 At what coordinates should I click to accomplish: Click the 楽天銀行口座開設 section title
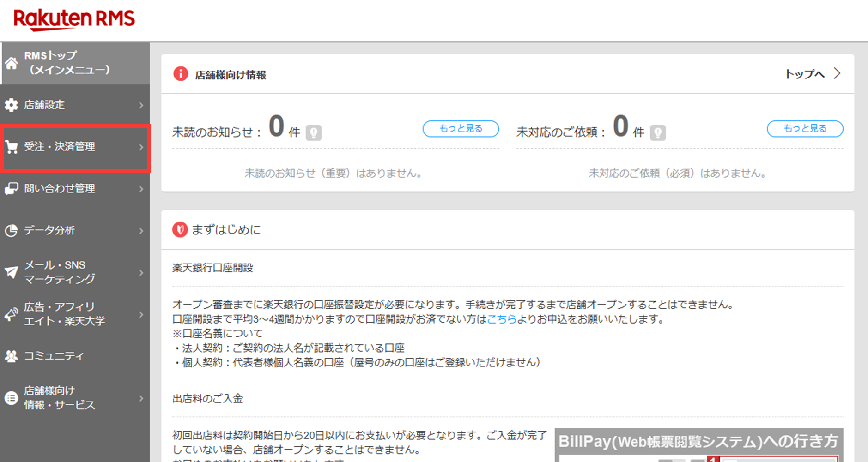point(212,268)
